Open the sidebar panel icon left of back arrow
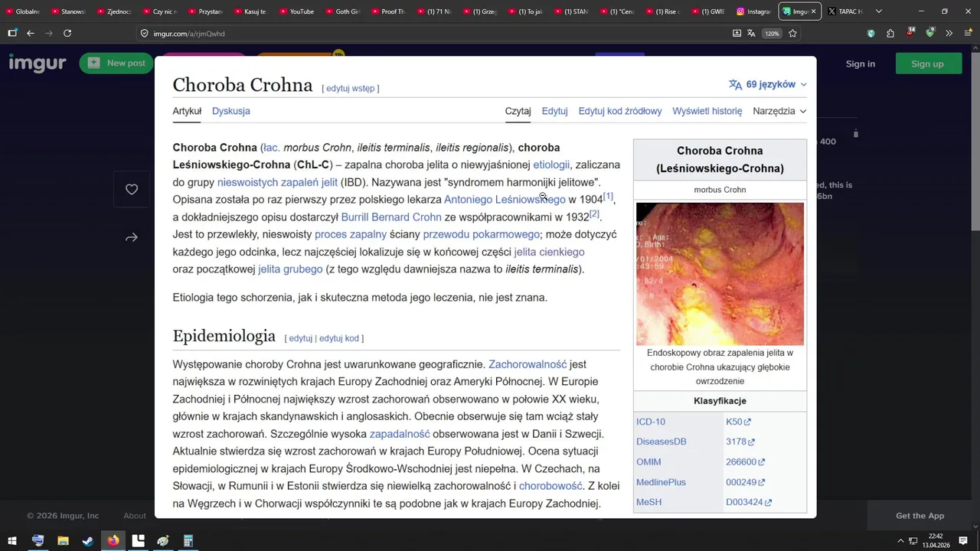 [12, 33]
